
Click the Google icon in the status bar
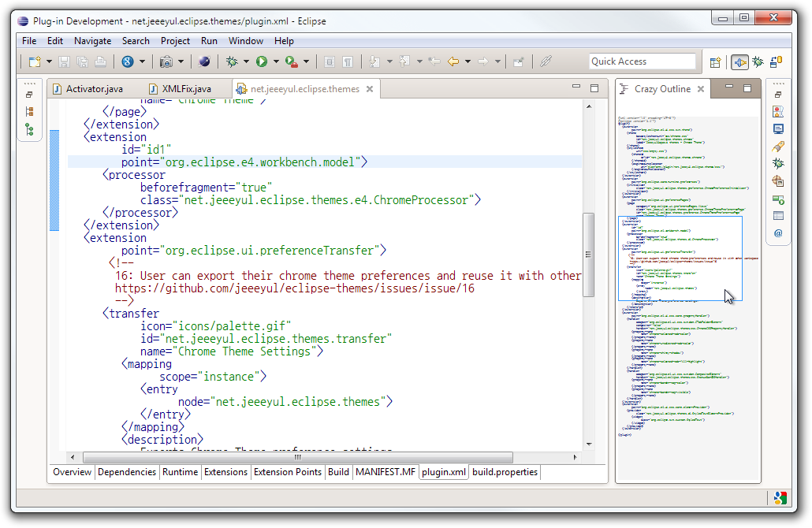point(779,497)
